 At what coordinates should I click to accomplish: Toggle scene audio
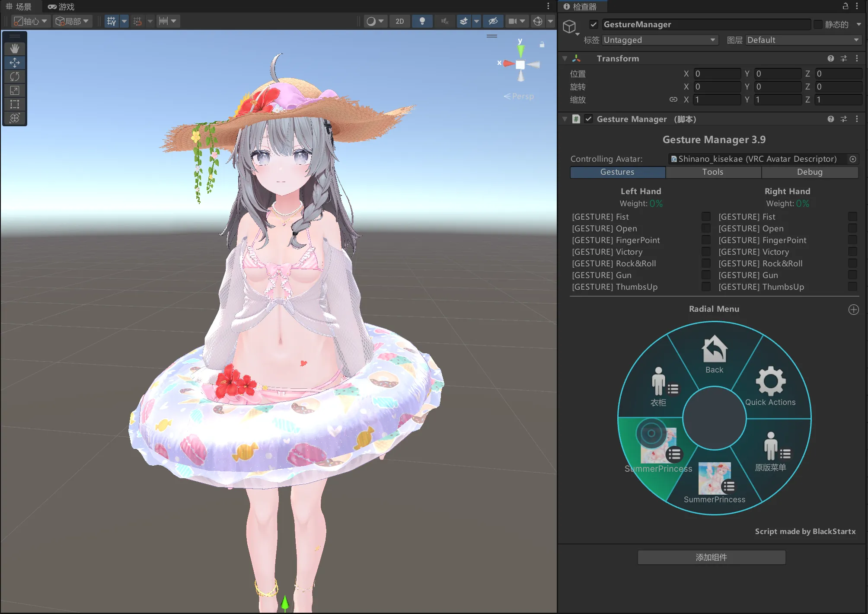coord(445,21)
